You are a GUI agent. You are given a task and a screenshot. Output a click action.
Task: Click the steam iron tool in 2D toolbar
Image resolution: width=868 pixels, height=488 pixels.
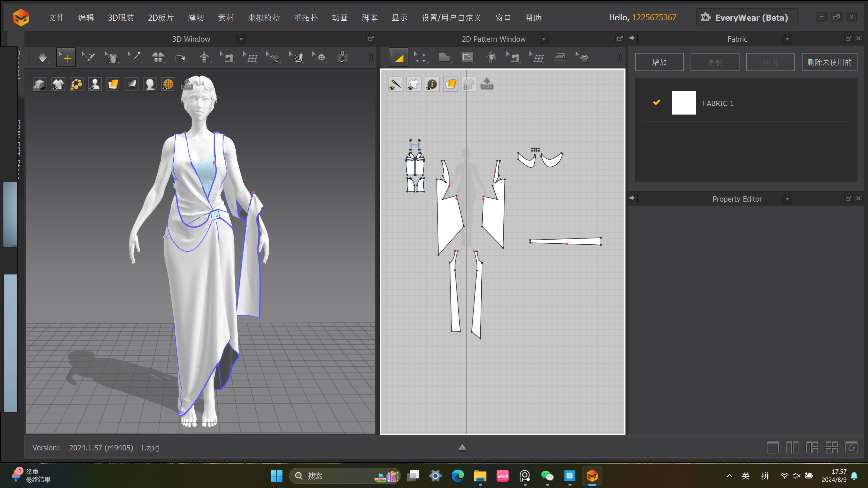pyautogui.click(x=560, y=58)
